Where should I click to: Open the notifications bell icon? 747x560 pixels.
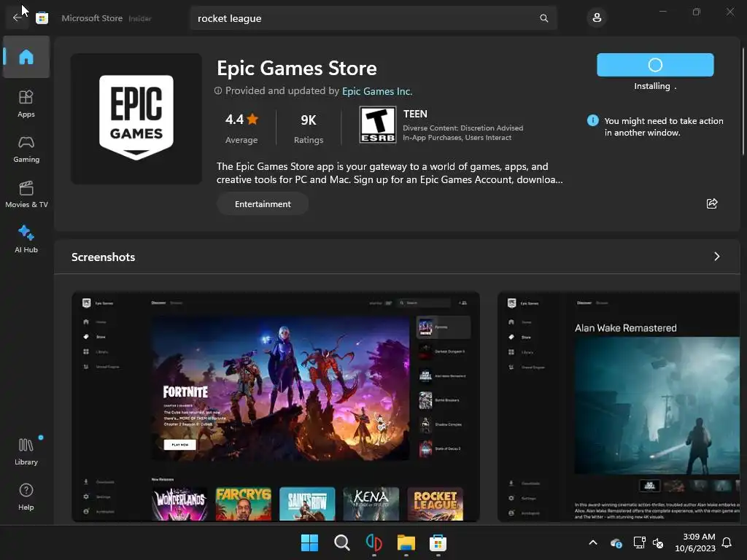[727, 542]
